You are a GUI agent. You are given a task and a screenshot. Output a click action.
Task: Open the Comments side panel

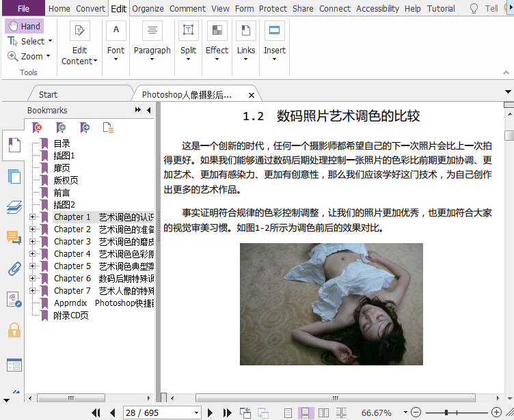tap(14, 238)
